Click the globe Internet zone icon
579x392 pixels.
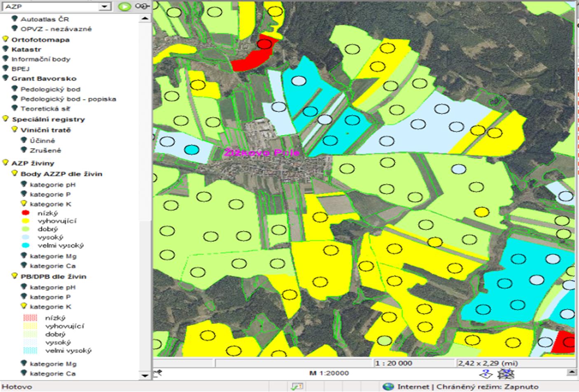point(388,387)
